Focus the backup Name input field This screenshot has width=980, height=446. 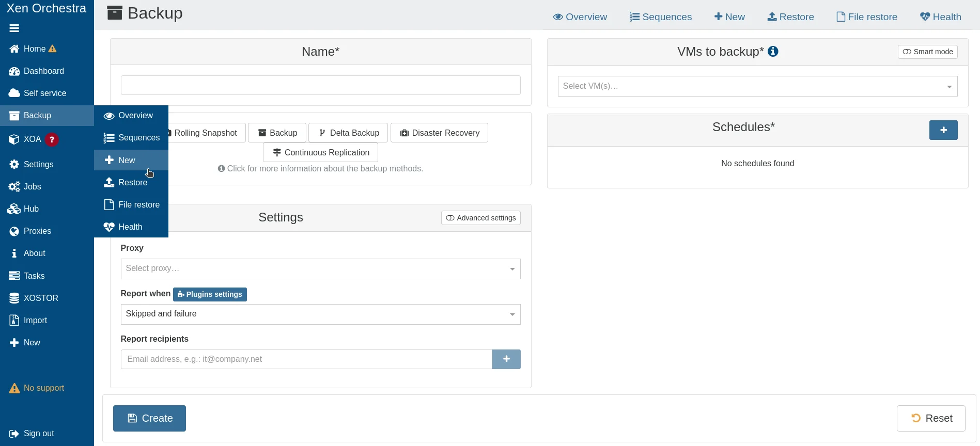point(320,85)
